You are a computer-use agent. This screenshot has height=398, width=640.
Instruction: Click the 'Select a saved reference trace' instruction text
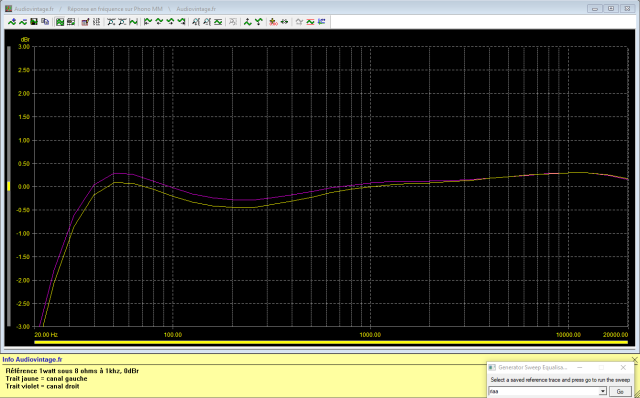click(x=560, y=380)
